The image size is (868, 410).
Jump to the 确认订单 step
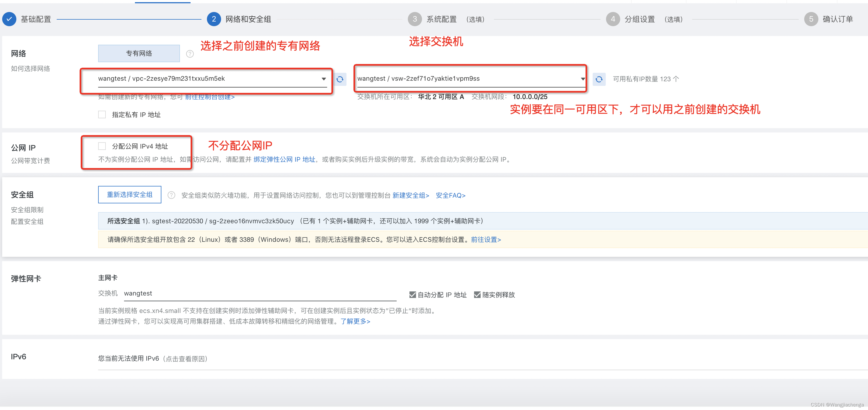point(838,19)
